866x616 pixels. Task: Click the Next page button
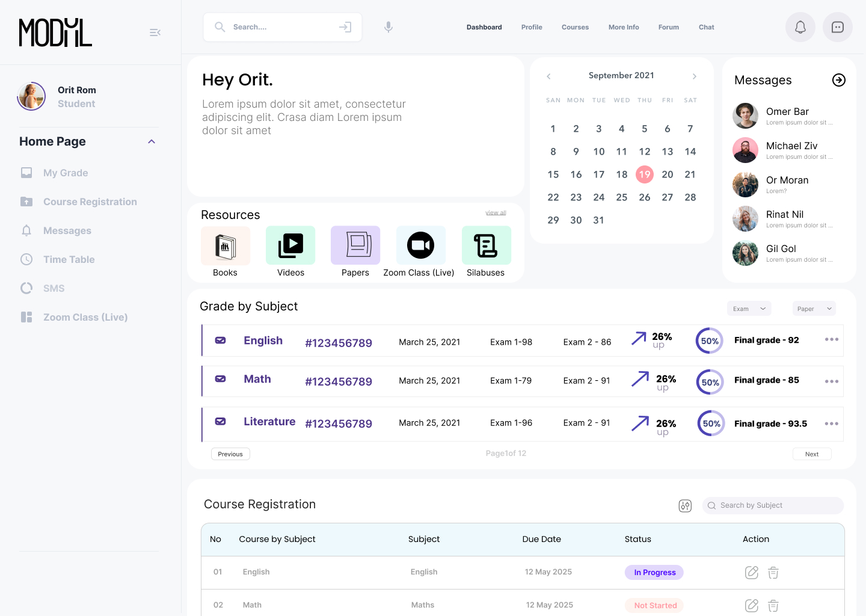point(811,454)
